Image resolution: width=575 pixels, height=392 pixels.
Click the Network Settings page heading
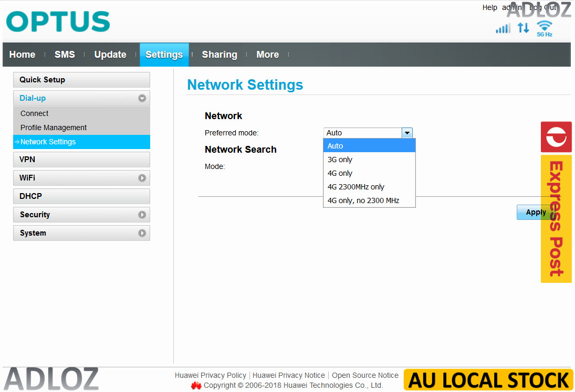pos(245,84)
